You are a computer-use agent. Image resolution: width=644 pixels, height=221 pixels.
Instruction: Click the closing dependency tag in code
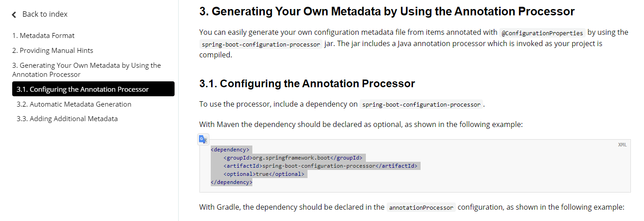click(x=232, y=182)
